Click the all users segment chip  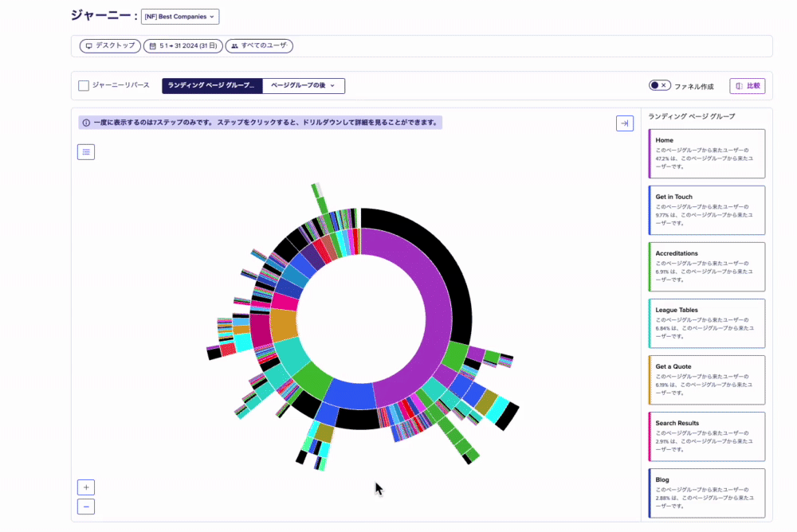coord(259,46)
